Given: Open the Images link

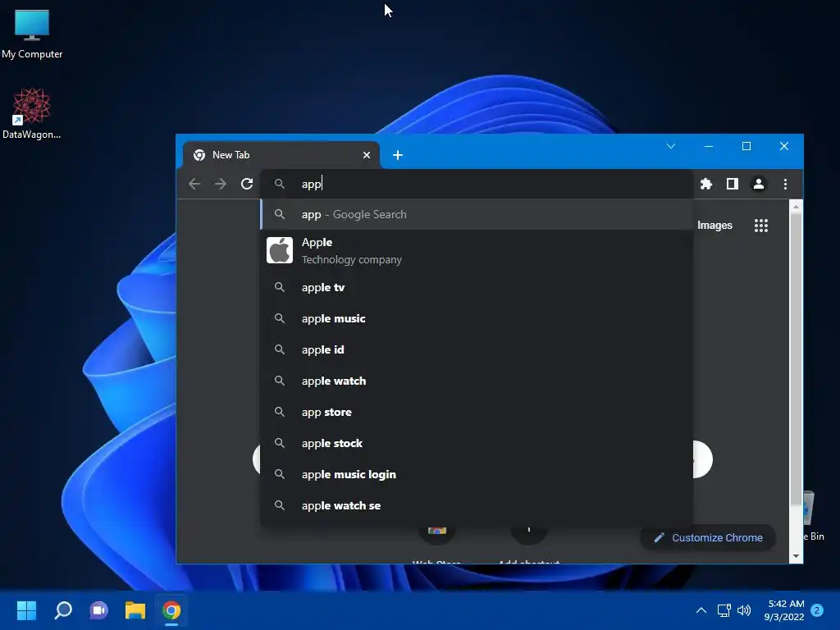Looking at the screenshot, I should click(x=714, y=226).
